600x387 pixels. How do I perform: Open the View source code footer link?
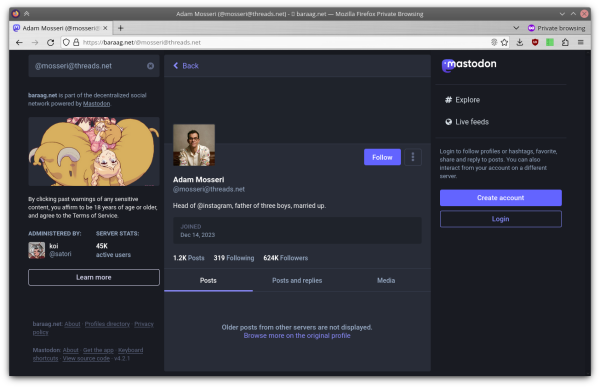pyautogui.click(x=86, y=358)
